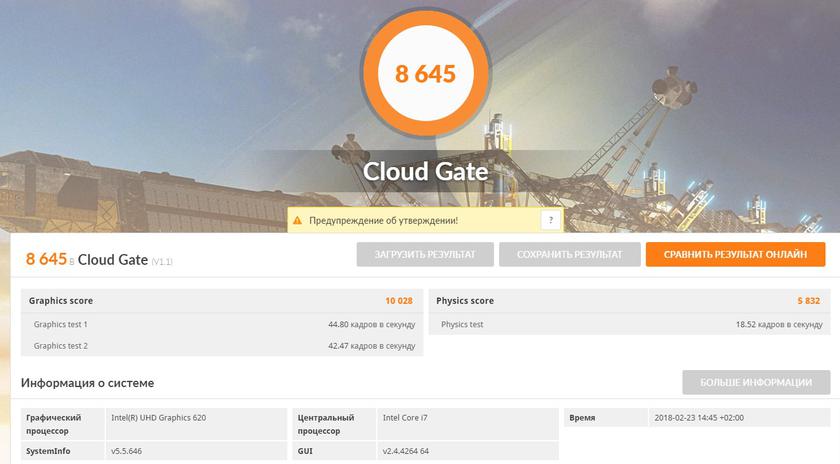Click the 5 832 physics score value
The image size is (840, 464).
click(808, 301)
